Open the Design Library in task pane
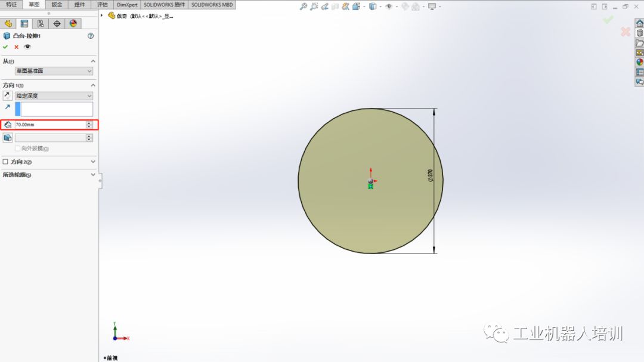Image resolution: width=644 pixels, height=362 pixels. tap(640, 33)
